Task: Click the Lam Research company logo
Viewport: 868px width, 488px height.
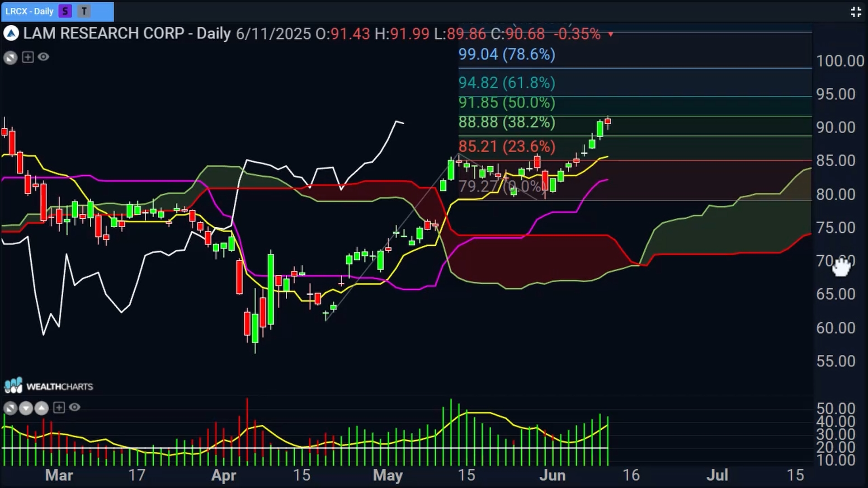Action: [11, 33]
